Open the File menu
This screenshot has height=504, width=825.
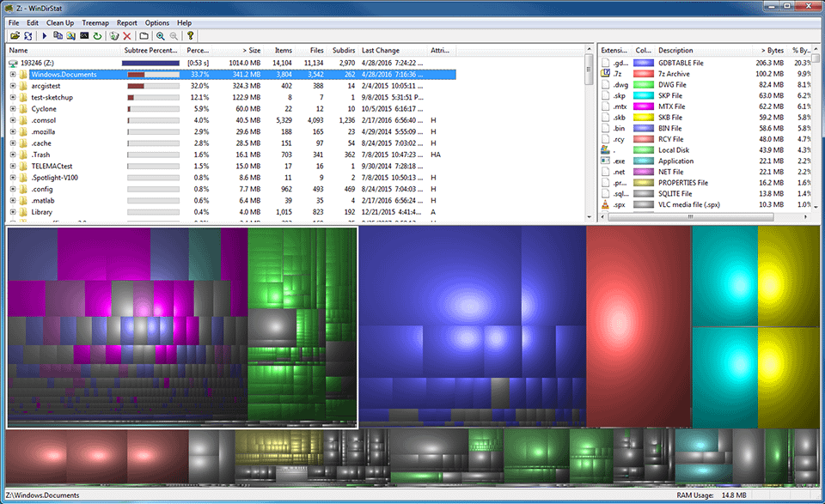(x=14, y=22)
